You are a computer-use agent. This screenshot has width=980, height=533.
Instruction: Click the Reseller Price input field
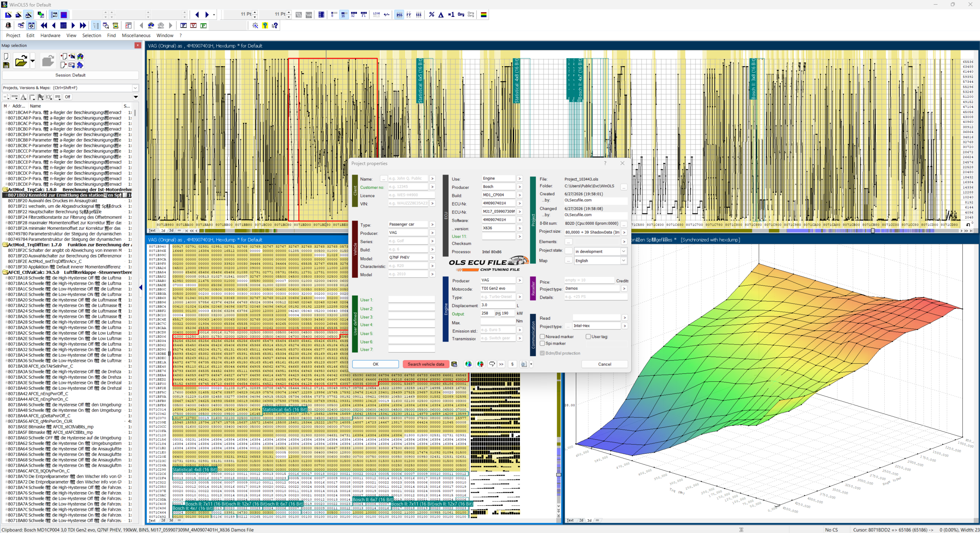589,280
